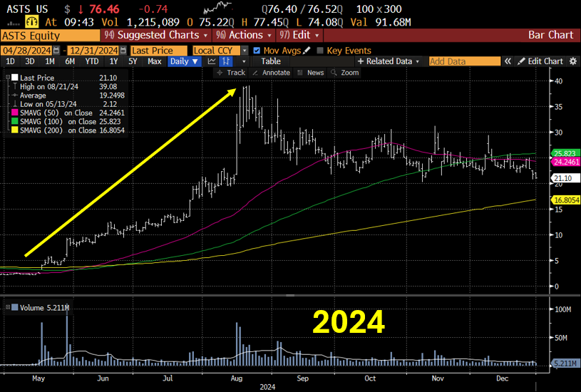This screenshot has width=581, height=392.
Task: Open the Suggested Charts dropdown
Action: click(x=155, y=35)
